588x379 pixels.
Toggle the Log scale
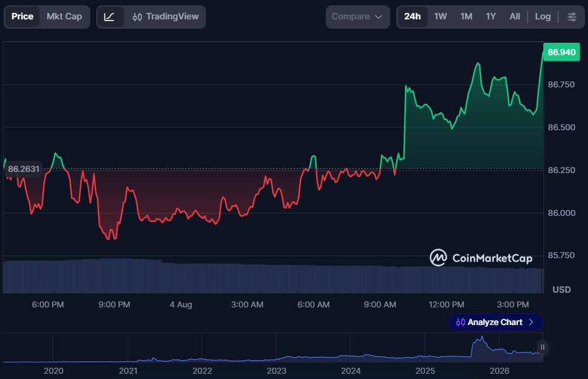click(x=543, y=16)
